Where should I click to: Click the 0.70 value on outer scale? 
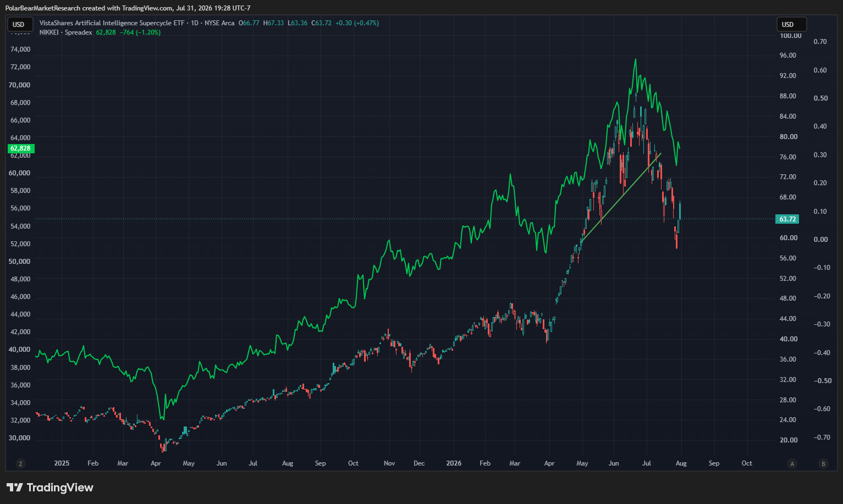point(820,42)
